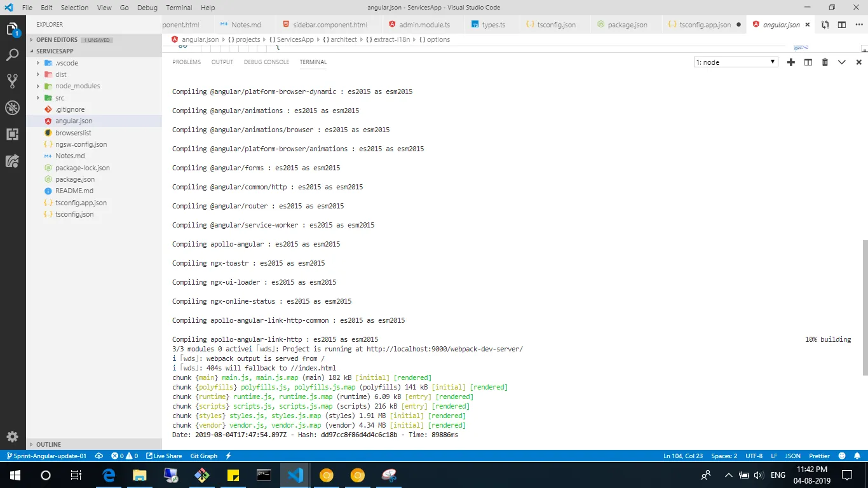Image resolution: width=868 pixels, height=488 pixels.
Task: Open the Explorer view in activity bar
Action: coord(13,29)
